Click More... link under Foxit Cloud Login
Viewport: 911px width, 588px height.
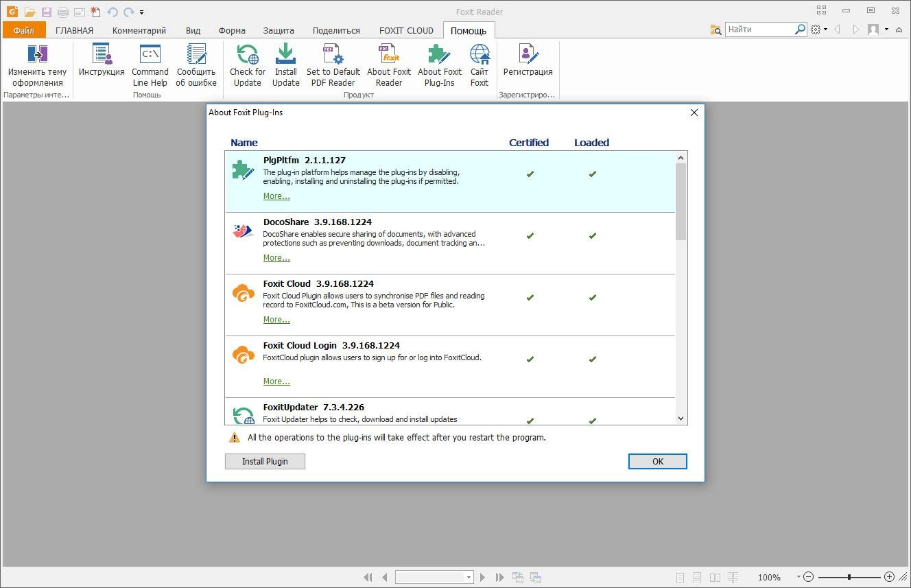coord(276,381)
